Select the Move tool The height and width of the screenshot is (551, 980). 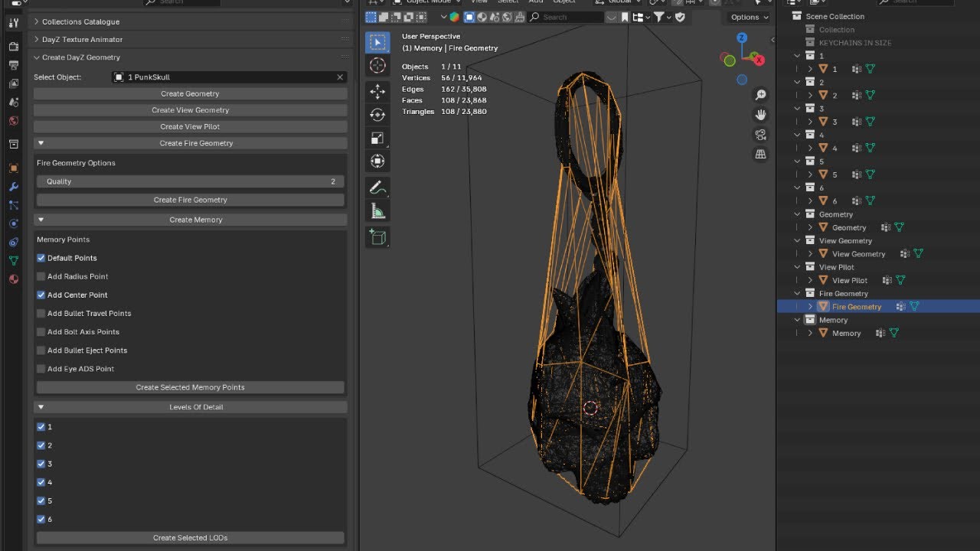click(377, 92)
